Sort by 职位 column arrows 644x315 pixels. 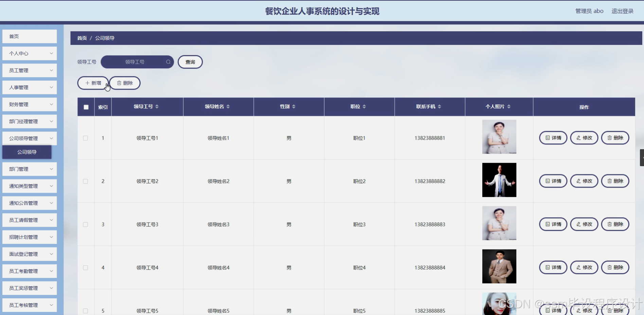click(364, 107)
